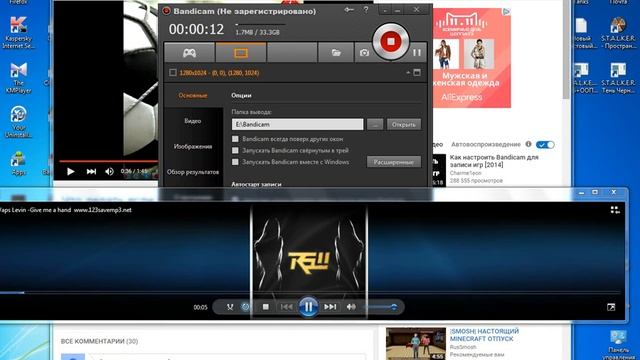Click the ВСЕ КОММЕНТАРИИ (30) heading

[99, 341]
